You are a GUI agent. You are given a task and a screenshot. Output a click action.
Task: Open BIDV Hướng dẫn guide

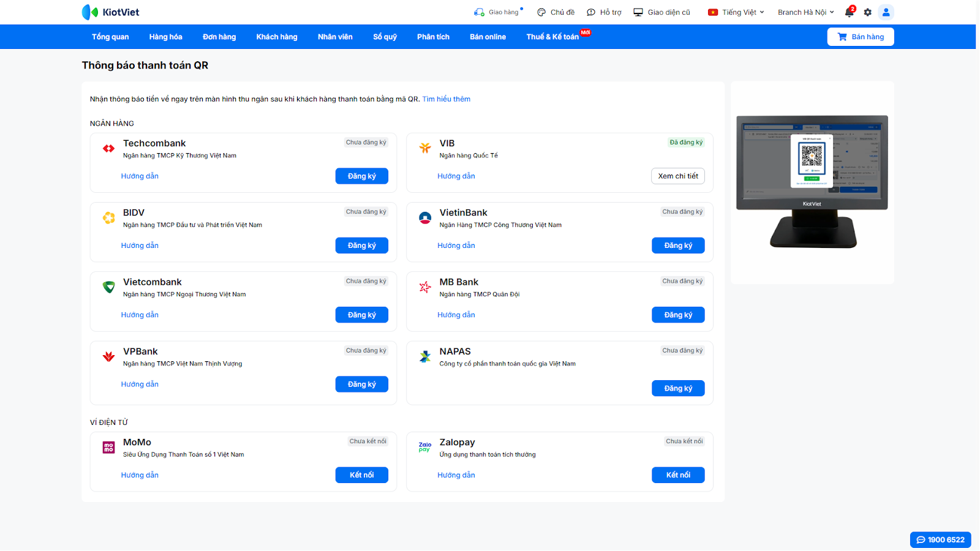tap(140, 246)
